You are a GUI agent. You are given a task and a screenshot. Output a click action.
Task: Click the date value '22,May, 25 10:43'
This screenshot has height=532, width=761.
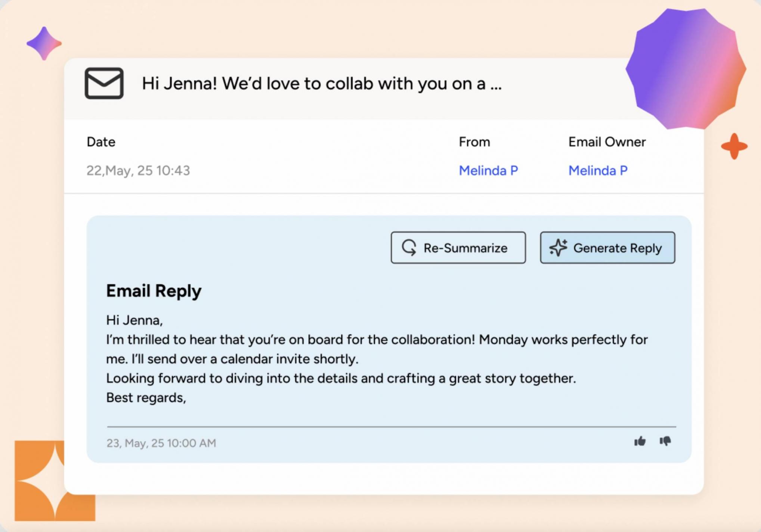(x=138, y=171)
